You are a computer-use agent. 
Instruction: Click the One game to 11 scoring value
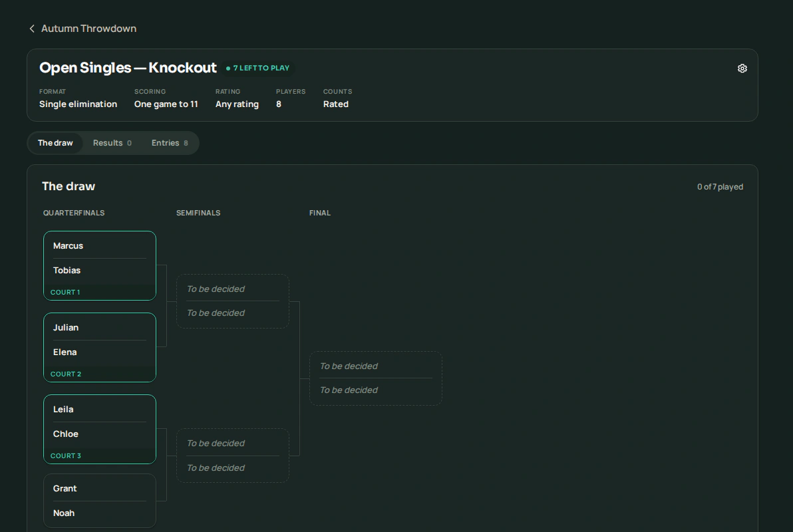(x=166, y=104)
